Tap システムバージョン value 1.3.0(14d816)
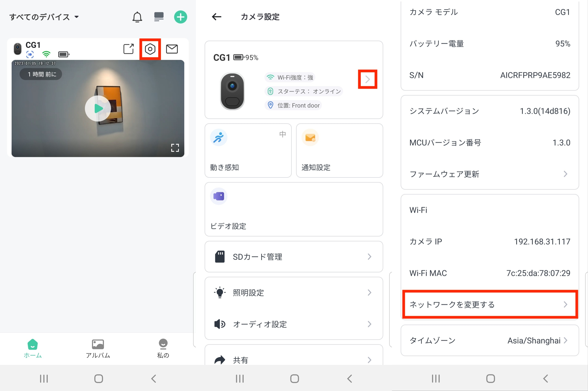588x391 pixels. pos(545,111)
